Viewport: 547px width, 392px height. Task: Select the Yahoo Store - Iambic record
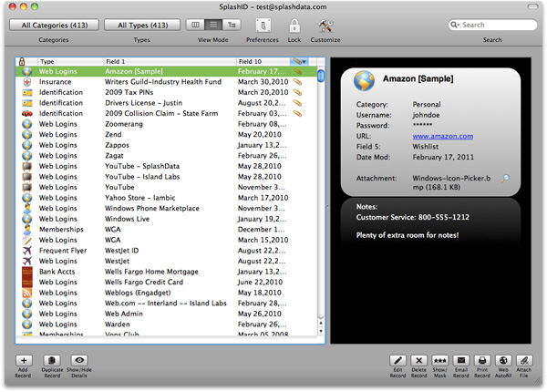[167, 198]
